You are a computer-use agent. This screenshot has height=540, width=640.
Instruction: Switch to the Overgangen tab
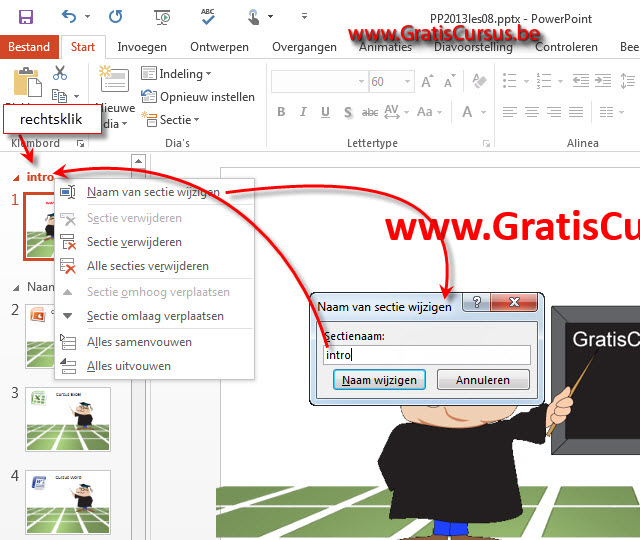point(304,47)
